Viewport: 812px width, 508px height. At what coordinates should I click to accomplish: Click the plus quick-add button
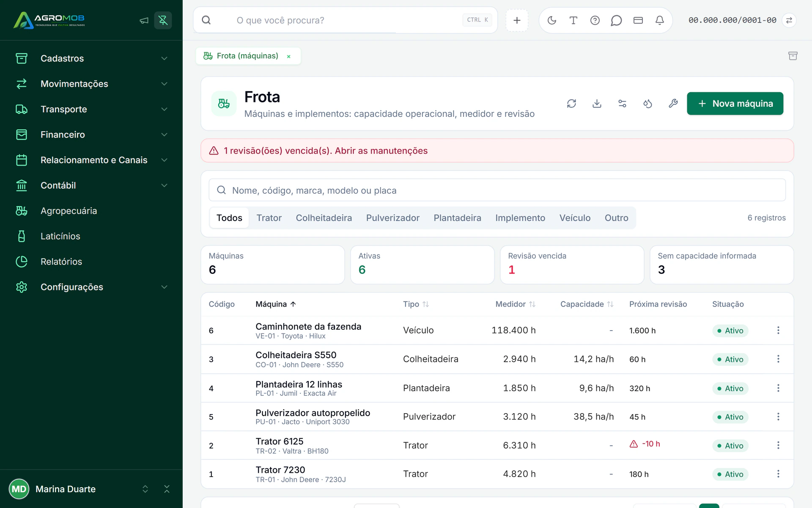pos(517,20)
